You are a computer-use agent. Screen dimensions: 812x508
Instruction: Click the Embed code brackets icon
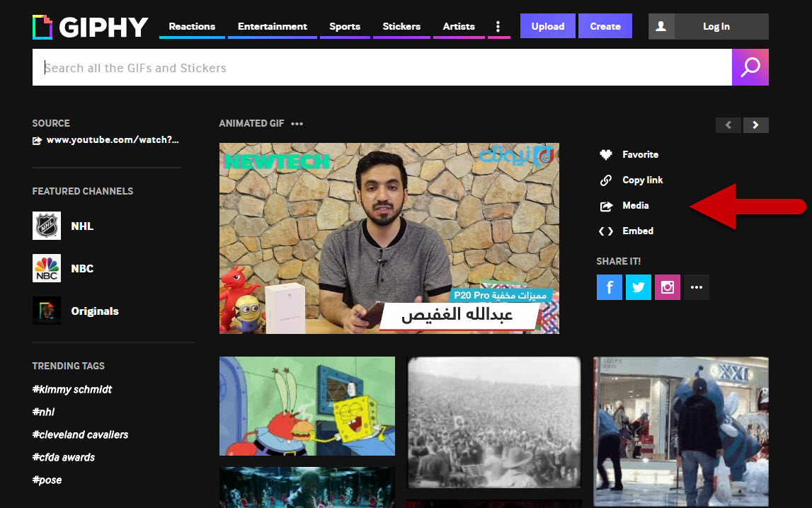pyautogui.click(x=606, y=231)
